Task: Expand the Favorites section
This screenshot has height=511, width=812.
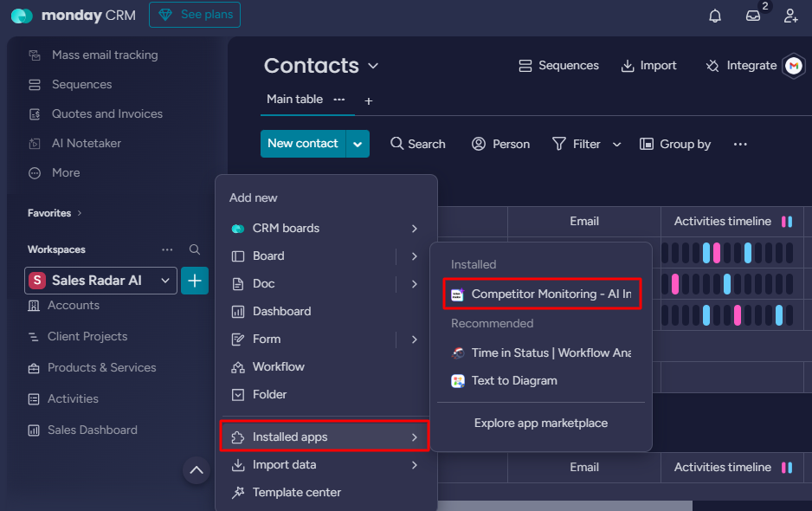Action: coord(55,213)
